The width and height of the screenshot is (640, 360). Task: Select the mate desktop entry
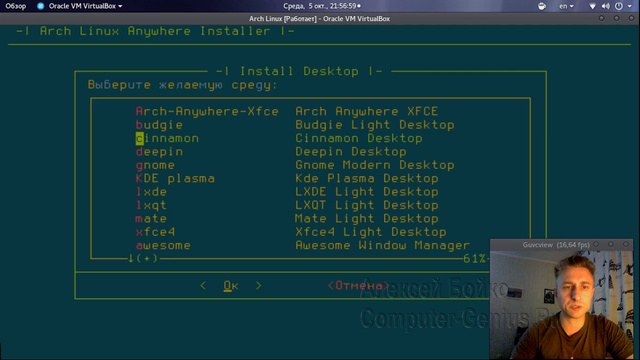pyautogui.click(x=151, y=219)
